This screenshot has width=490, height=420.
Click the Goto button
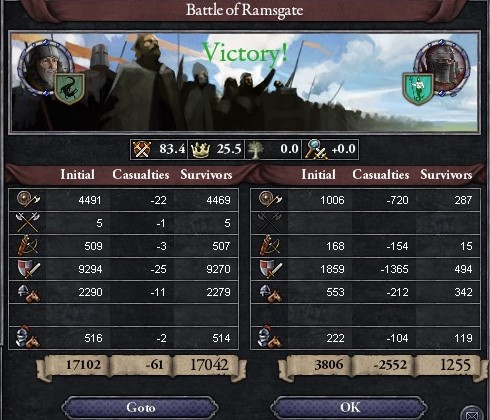[140, 407]
